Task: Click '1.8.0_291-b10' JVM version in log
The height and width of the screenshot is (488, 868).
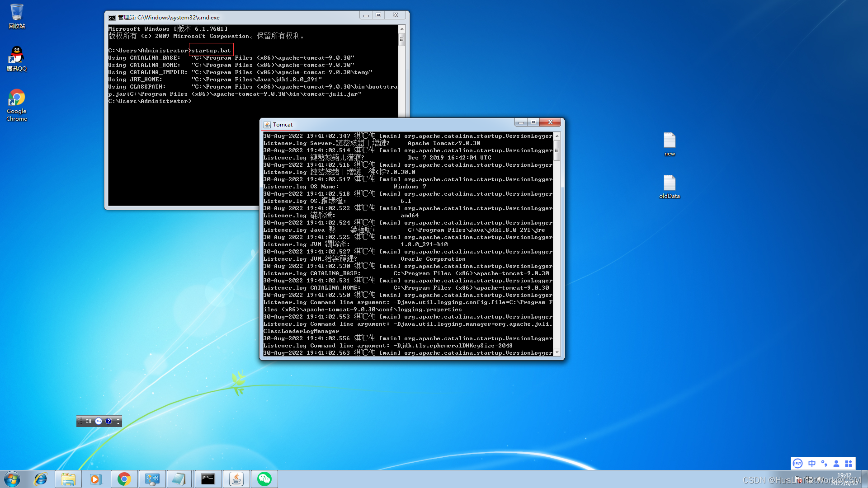Action: click(x=424, y=244)
